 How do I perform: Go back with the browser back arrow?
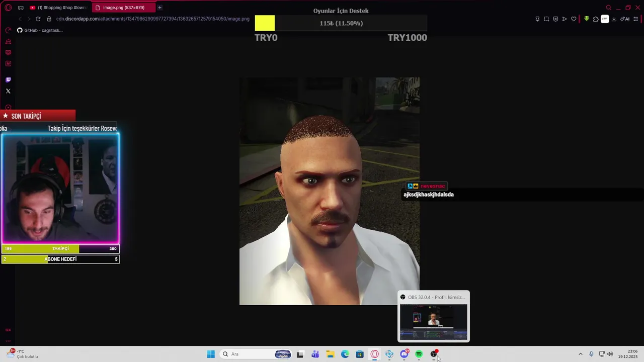point(20,19)
